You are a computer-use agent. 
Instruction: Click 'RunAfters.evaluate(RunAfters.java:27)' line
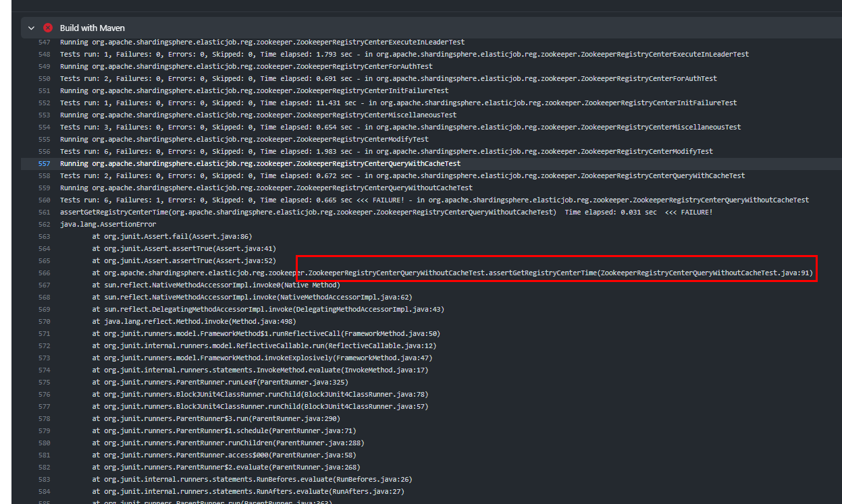(x=248, y=491)
